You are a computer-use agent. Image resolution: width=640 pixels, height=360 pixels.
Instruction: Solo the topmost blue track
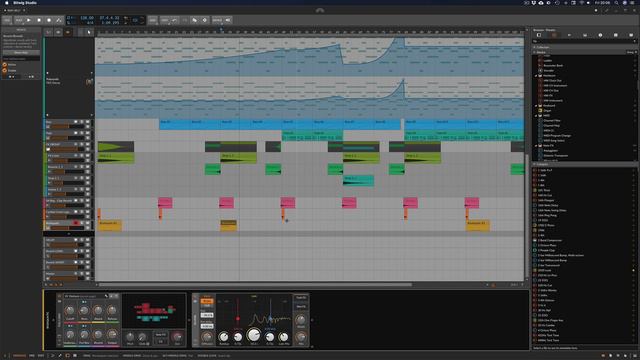pyautogui.click(x=82, y=122)
